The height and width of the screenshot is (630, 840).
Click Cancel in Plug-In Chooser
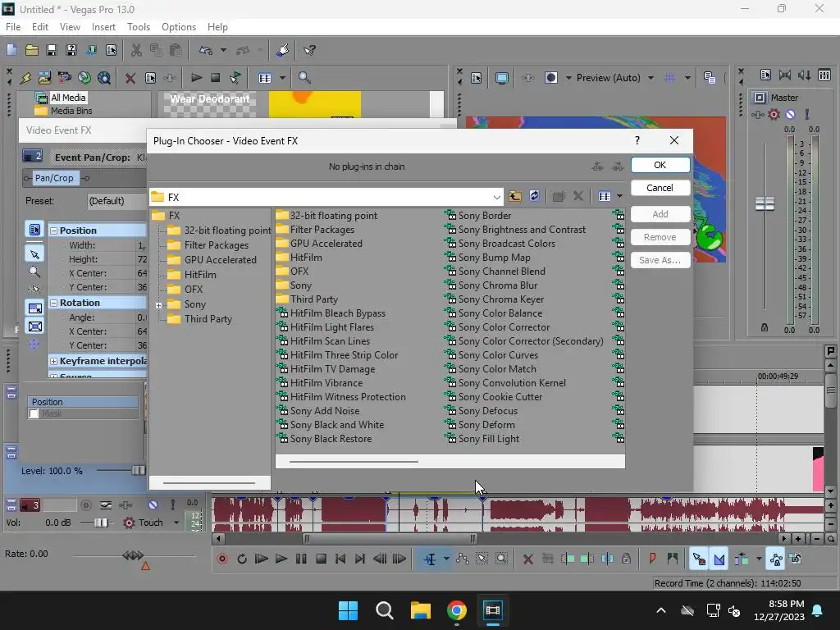pos(660,188)
